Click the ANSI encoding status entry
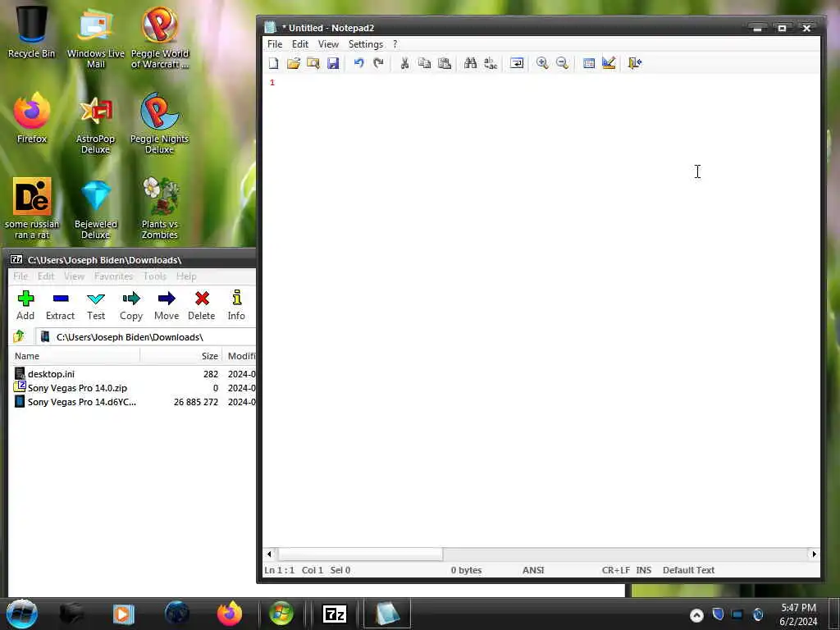Viewport: 840px width, 630px height. 533,570
